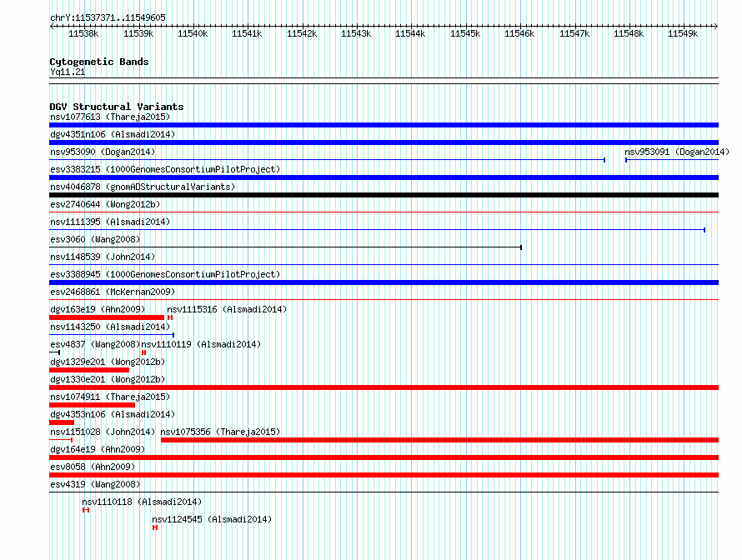
Task: Open esv8058 (Ahn2009) variant
Action: click(93, 467)
